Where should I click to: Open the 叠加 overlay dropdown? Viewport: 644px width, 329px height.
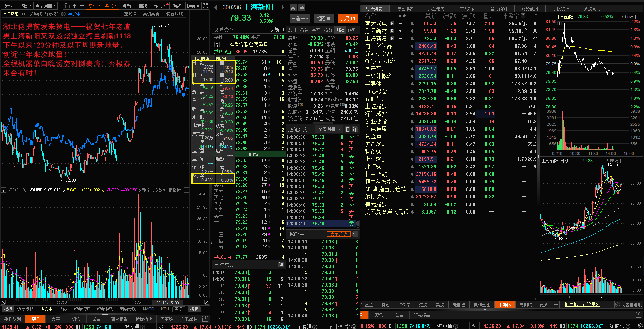(111, 6)
